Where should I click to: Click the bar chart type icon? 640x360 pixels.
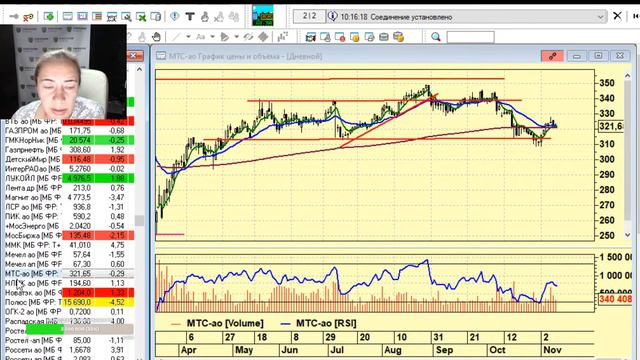click(282, 37)
